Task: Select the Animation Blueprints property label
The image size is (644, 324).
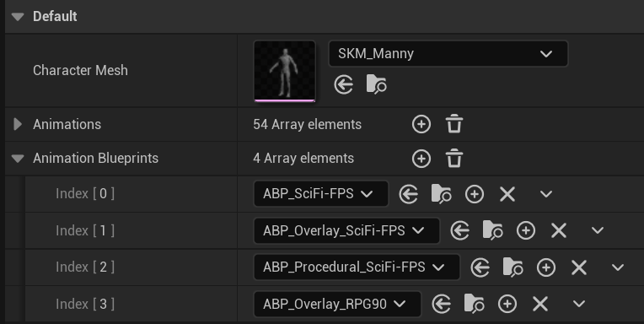Action: point(96,159)
